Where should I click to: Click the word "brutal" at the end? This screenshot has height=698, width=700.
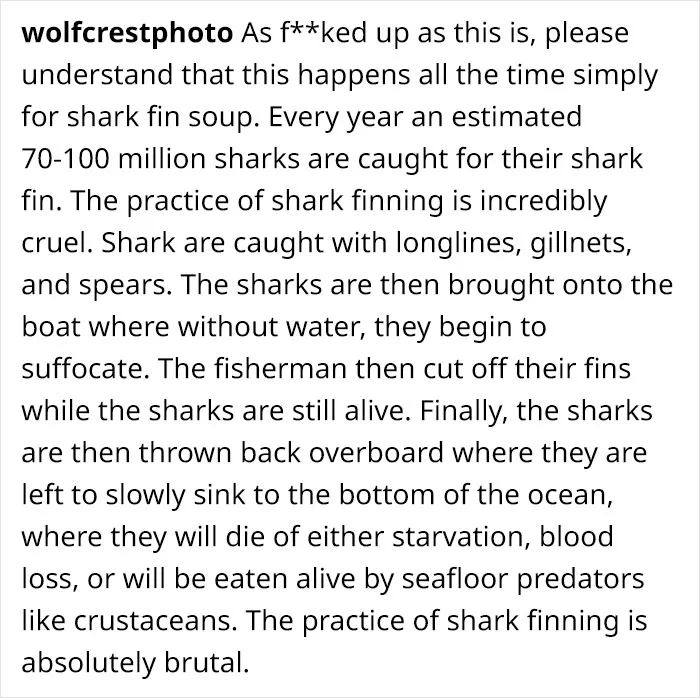coord(203,662)
